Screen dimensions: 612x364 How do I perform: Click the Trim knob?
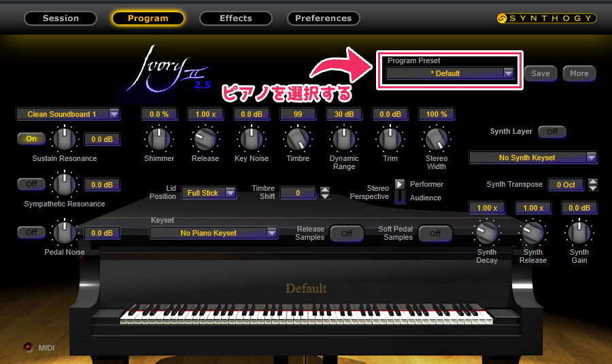(x=390, y=139)
